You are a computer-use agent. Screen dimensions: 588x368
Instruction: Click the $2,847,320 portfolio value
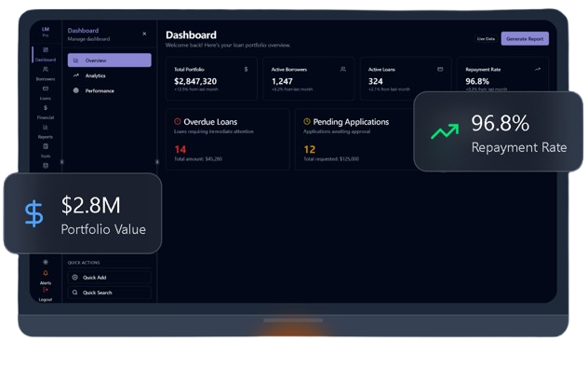(195, 81)
